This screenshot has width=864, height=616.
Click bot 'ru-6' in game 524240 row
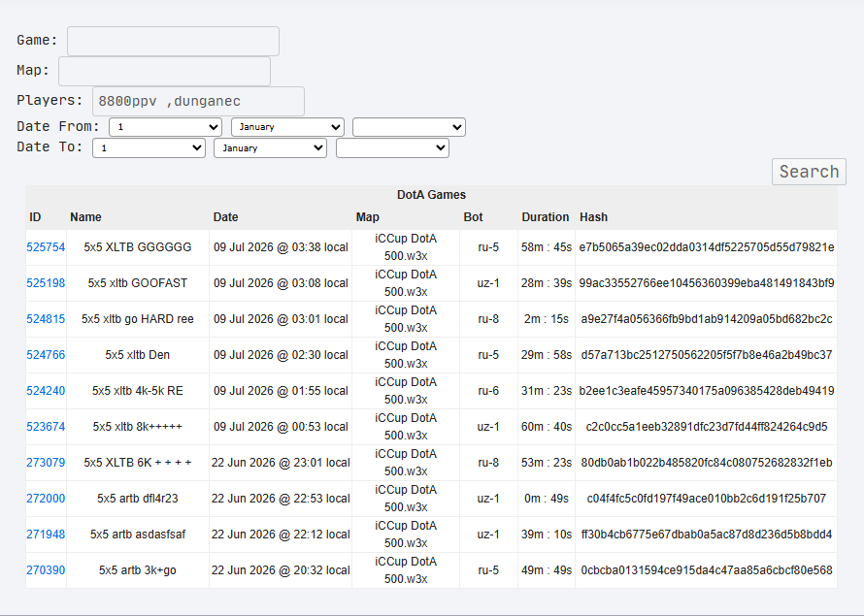pos(488,391)
